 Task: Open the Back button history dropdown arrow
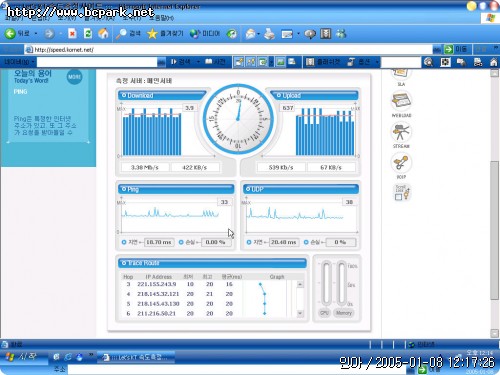[x=36, y=34]
